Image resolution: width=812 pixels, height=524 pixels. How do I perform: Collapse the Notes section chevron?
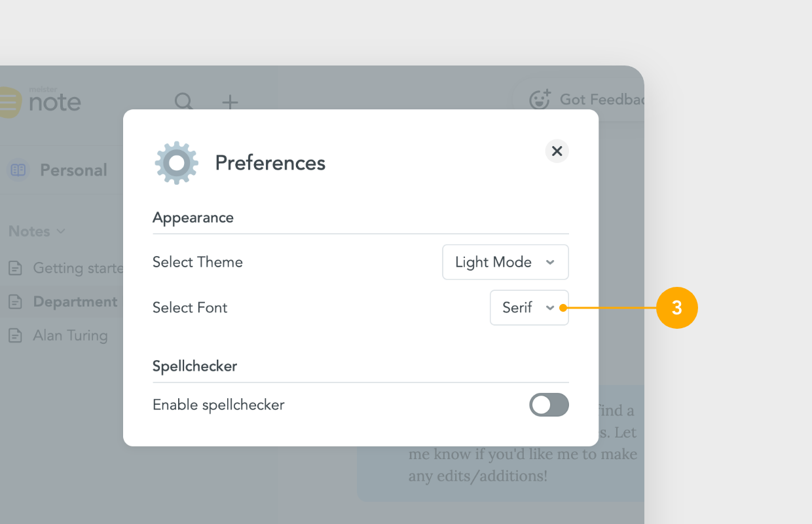tap(61, 231)
